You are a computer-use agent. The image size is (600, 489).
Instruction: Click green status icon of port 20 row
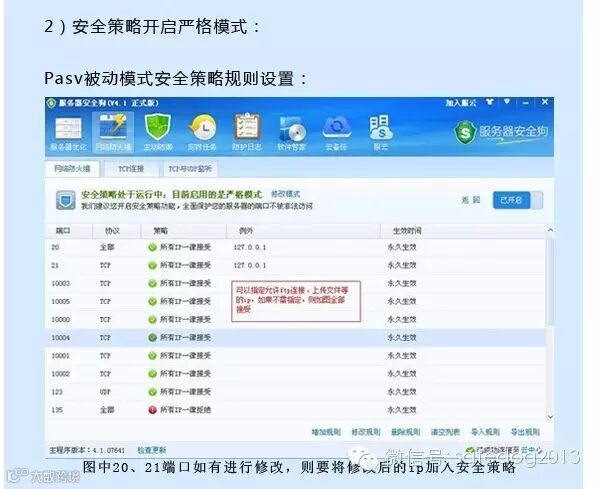tap(152, 247)
